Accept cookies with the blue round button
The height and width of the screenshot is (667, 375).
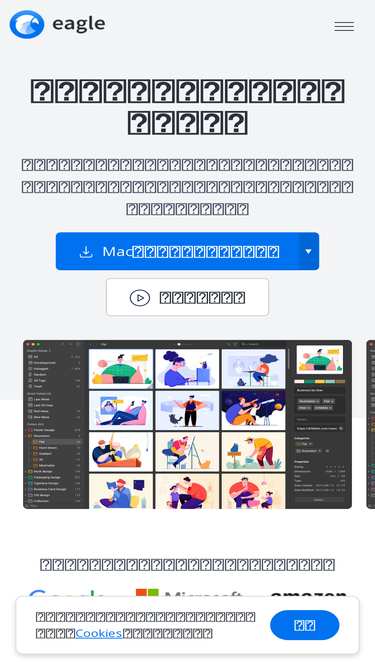point(304,625)
